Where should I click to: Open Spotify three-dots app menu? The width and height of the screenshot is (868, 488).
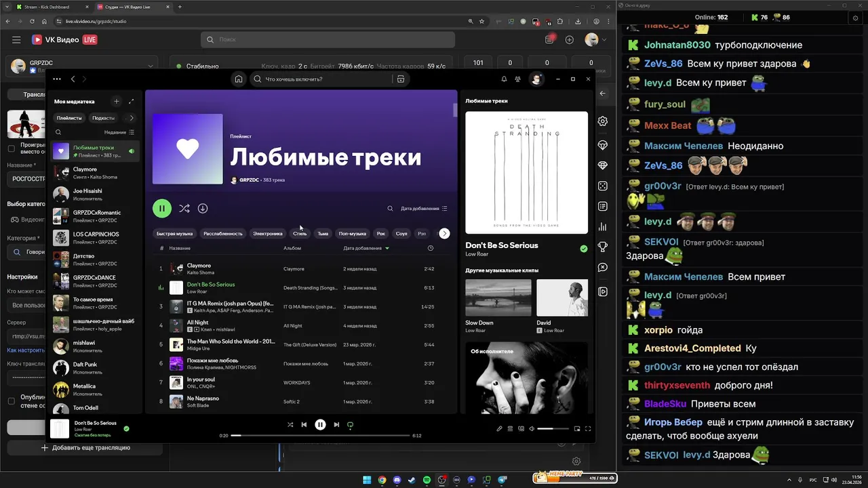pos(57,79)
